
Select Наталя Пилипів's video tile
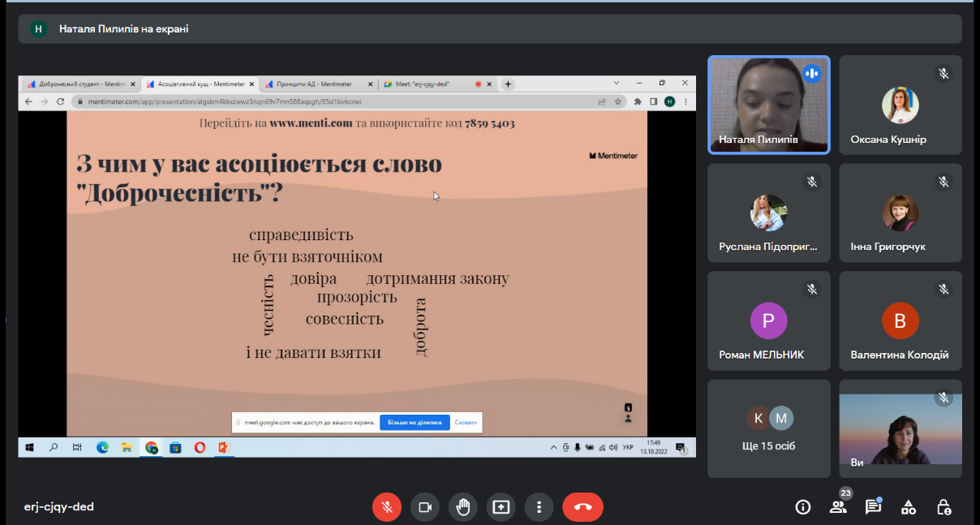click(768, 105)
